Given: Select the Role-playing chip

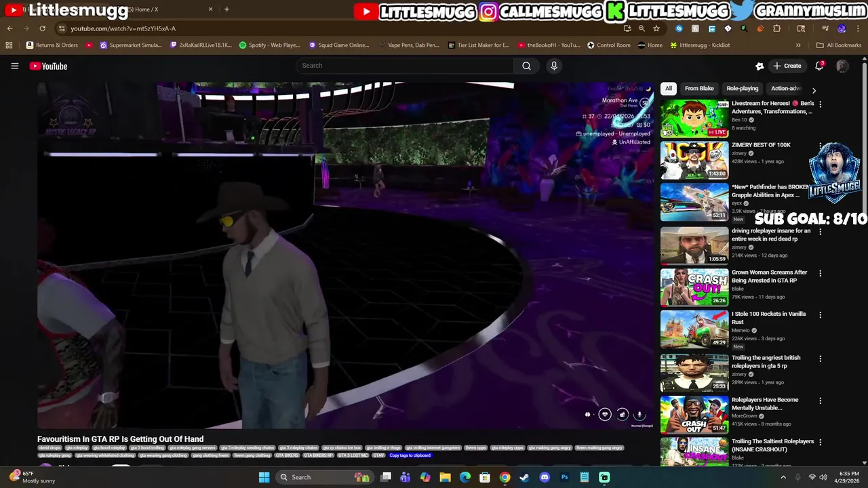Looking at the screenshot, I should 743,88.
